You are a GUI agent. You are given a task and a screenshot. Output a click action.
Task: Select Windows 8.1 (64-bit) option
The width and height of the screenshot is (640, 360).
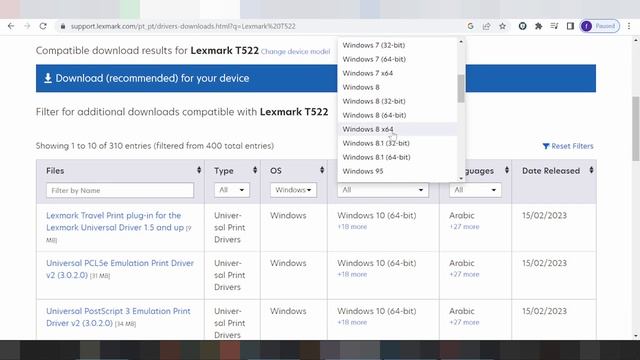coord(397,157)
